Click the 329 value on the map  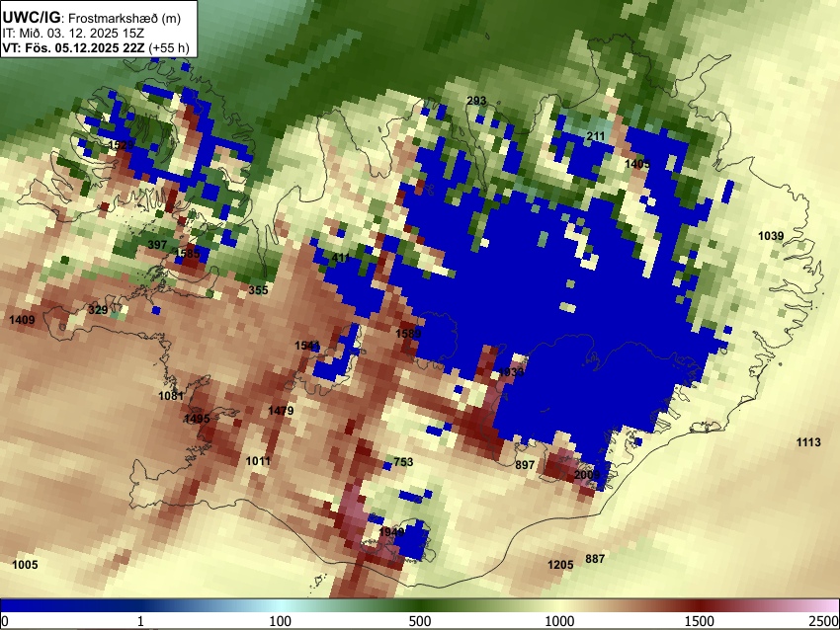click(x=98, y=310)
